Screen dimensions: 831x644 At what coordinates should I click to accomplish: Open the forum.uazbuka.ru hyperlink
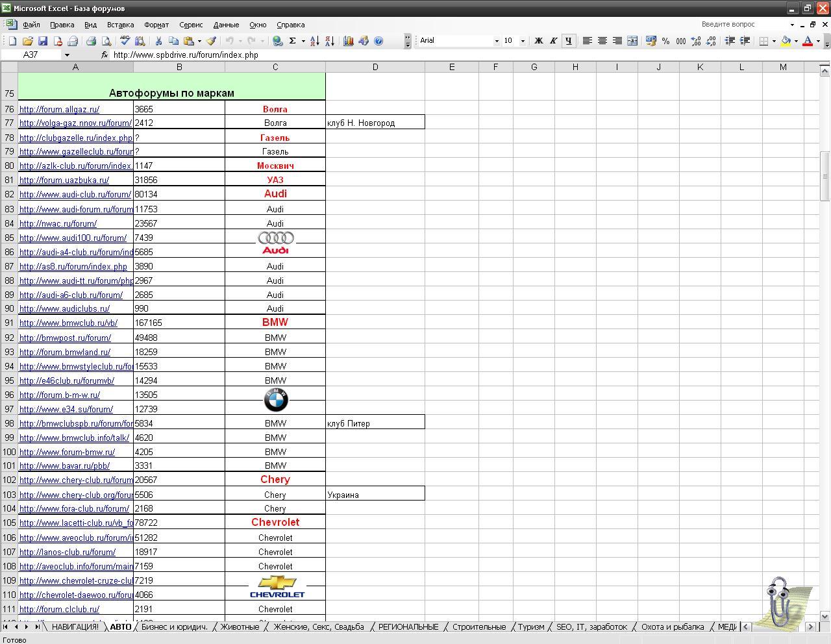tap(64, 180)
